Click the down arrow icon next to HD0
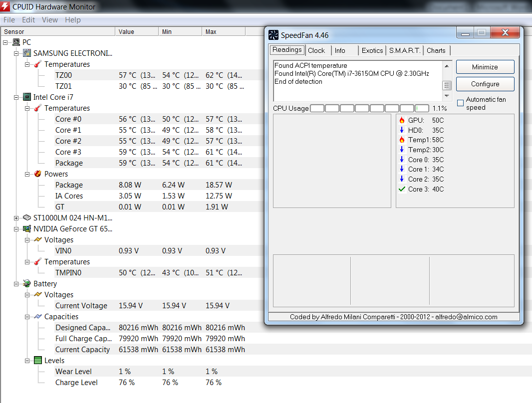 click(402, 130)
